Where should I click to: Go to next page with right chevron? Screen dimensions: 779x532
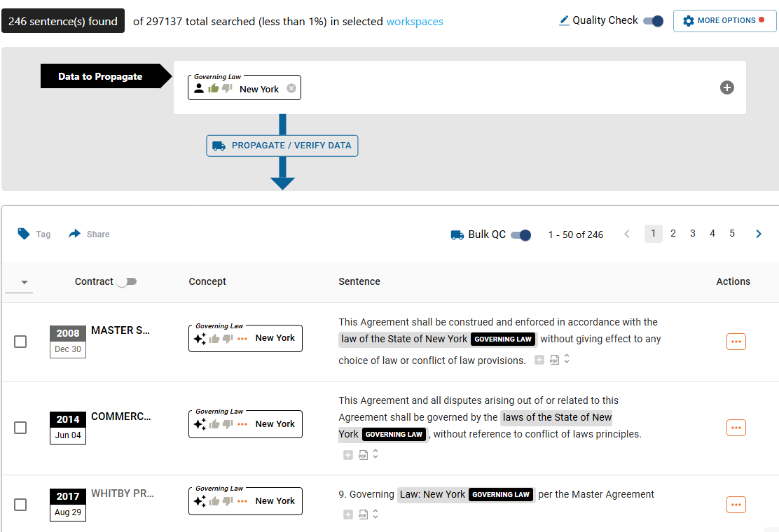(x=758, y=234)
